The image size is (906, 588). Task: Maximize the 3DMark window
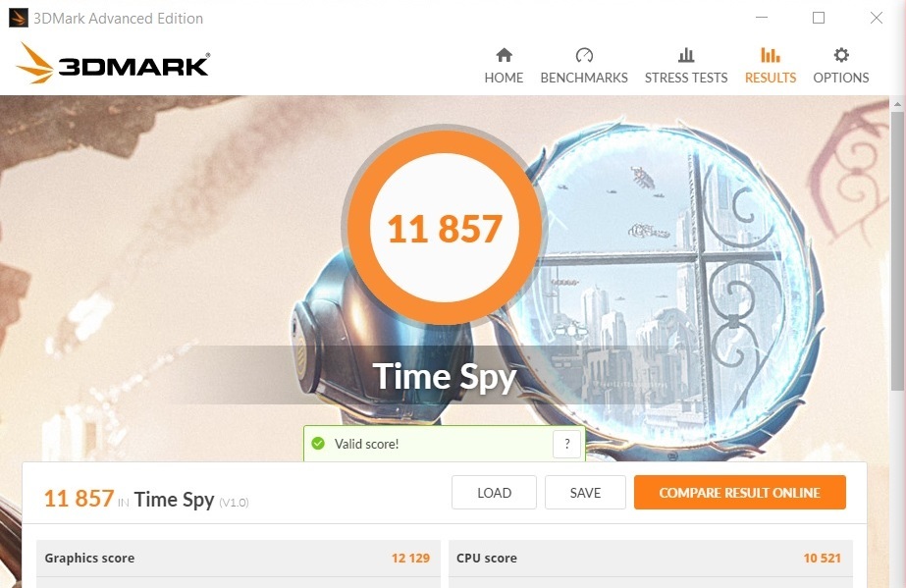point(819,18)
